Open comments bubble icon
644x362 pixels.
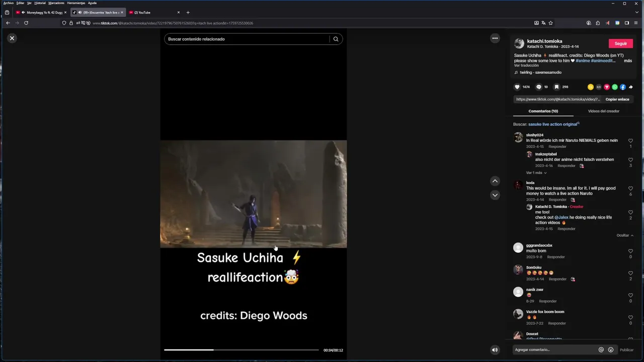(539, 87)
